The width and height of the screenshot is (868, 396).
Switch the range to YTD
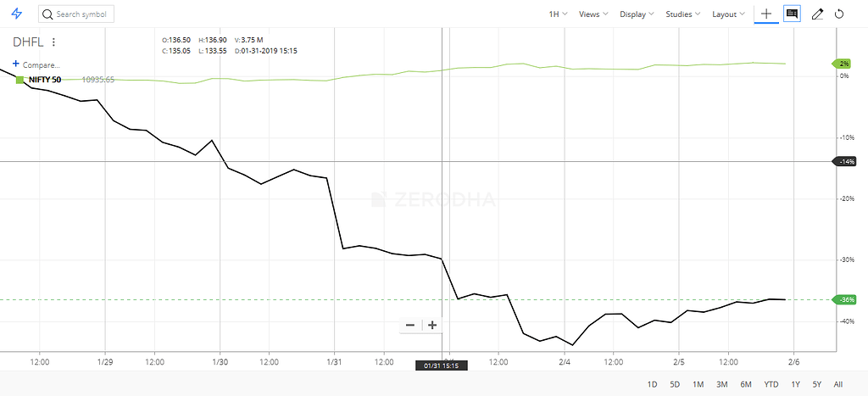[x=771, y=384]
